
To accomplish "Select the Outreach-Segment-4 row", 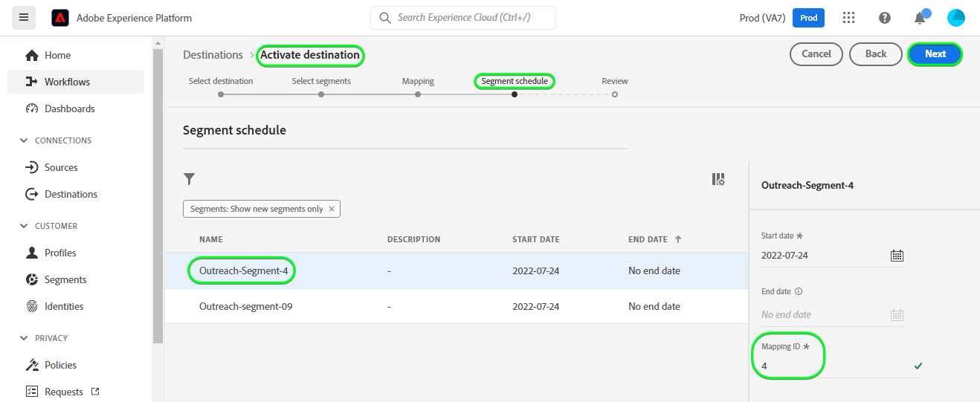I will (457, 270).
